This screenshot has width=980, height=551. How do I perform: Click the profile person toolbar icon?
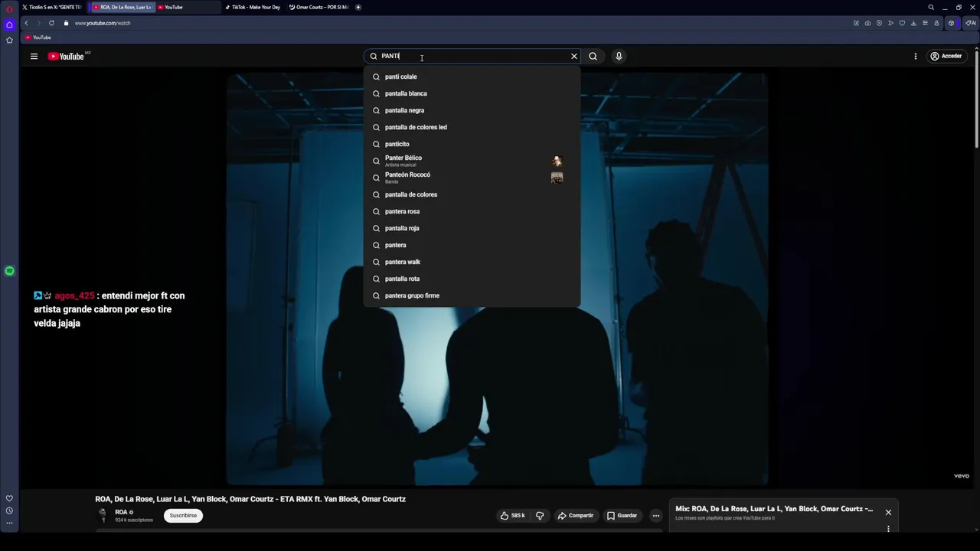click(936, 23)
